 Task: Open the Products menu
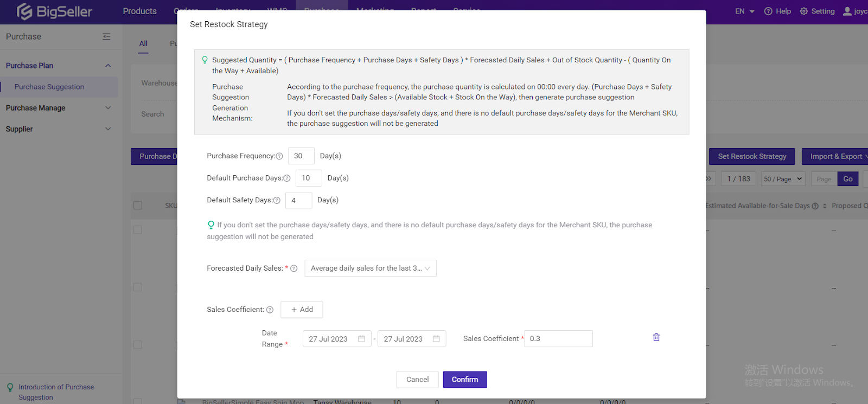(139, 11)
